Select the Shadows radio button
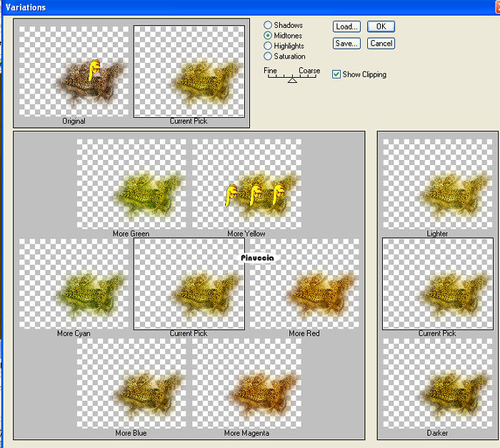500x448 pixels. (268, 25)
